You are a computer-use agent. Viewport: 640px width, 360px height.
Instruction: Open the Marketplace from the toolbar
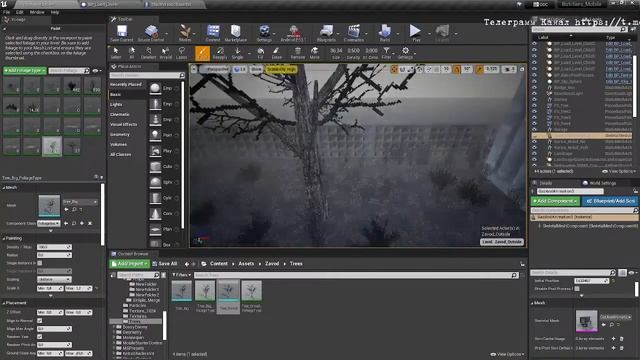tap(236, 33)
